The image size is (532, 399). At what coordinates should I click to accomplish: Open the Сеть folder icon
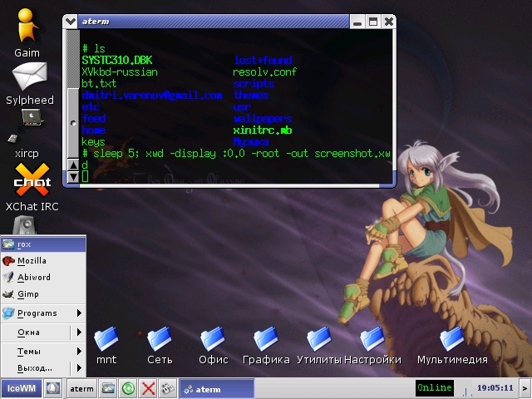coord(160,338)
